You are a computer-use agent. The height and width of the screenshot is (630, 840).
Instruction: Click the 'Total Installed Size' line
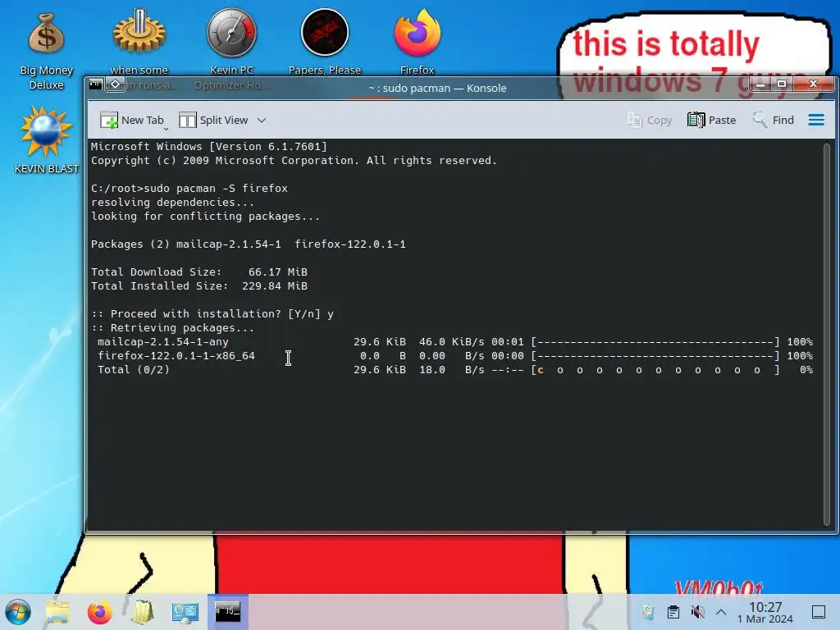[x=199, y=285]
